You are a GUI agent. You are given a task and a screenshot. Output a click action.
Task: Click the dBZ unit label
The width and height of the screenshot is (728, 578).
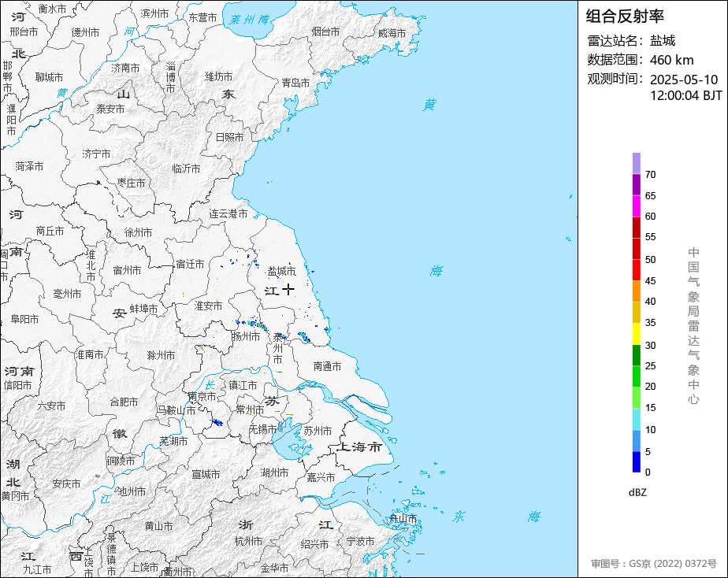coord(637,493)
